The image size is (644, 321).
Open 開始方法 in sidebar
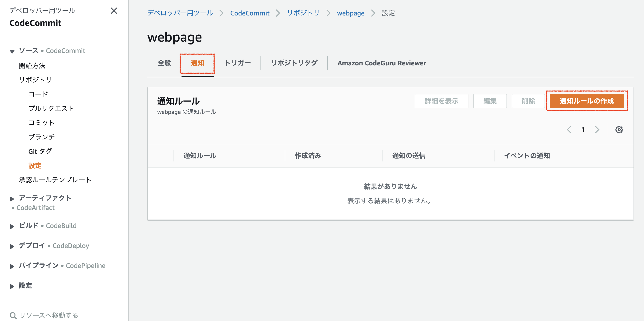coord(32,65)
